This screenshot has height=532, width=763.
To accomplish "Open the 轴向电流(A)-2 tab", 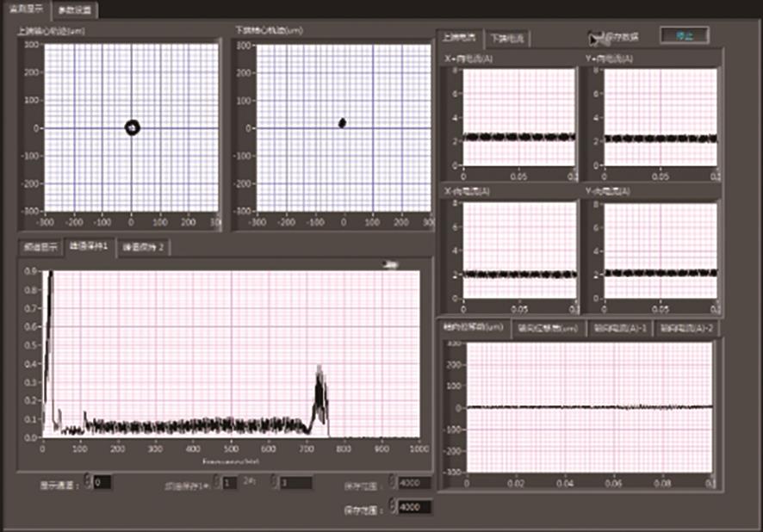I will pos(685,328).
